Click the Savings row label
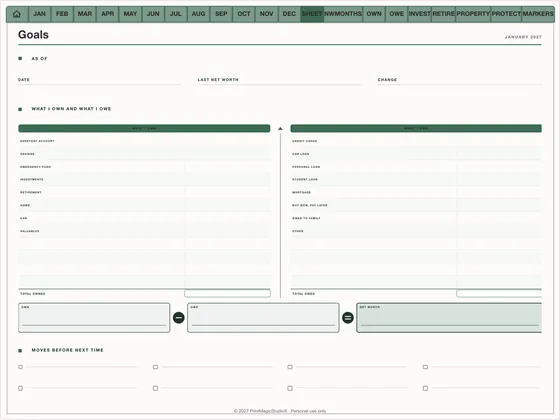The image size is (560, 420). click(x=28, y=154)
